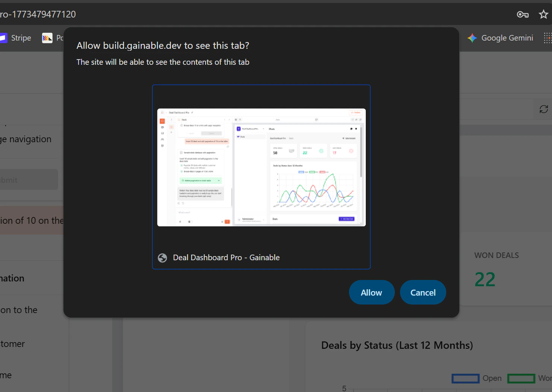Screen dimensions: 552x392
Task: Bookmark the page using the star icon
Action: (543, 14)
